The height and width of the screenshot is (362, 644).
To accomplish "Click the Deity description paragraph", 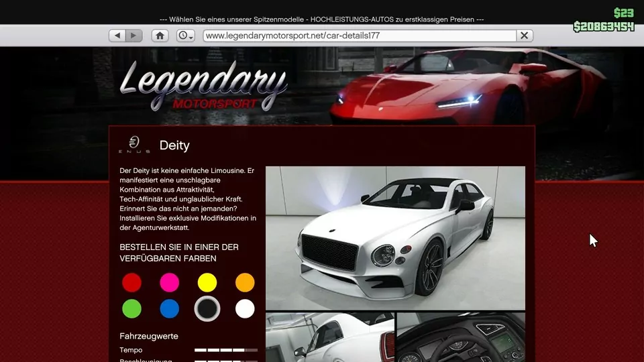I will (188, 199).
